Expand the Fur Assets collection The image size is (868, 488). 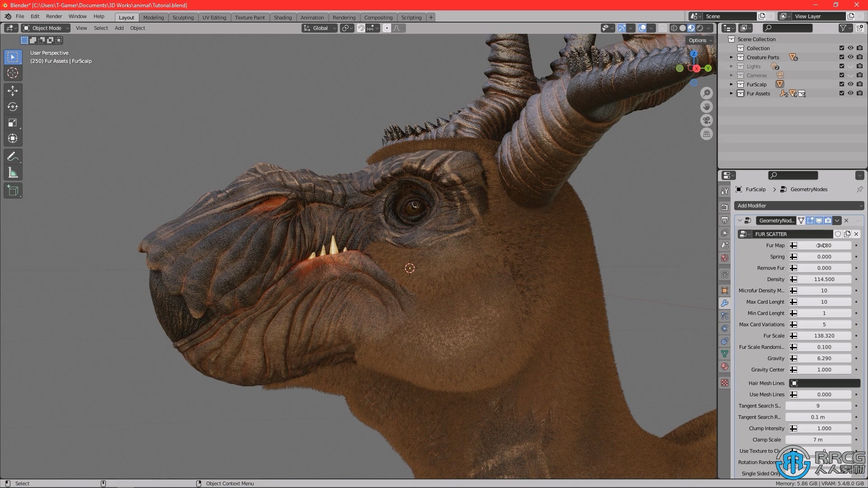click(x=731, y=94)
